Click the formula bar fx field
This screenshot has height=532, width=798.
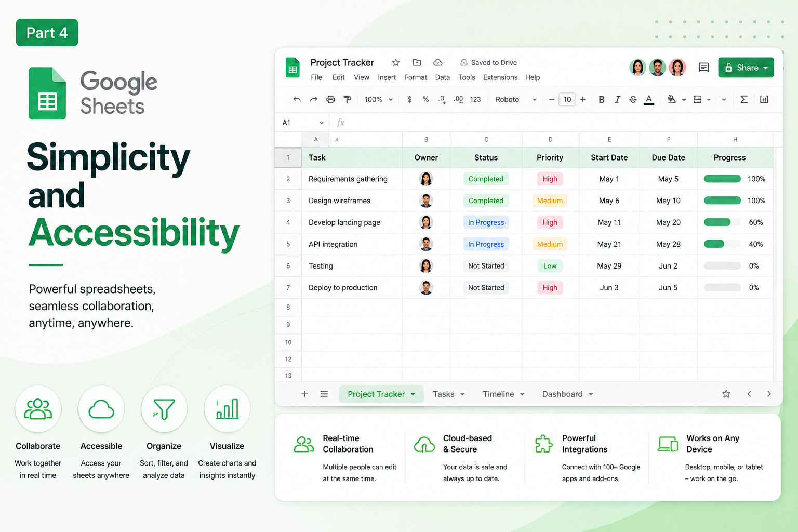pos(556,123)
